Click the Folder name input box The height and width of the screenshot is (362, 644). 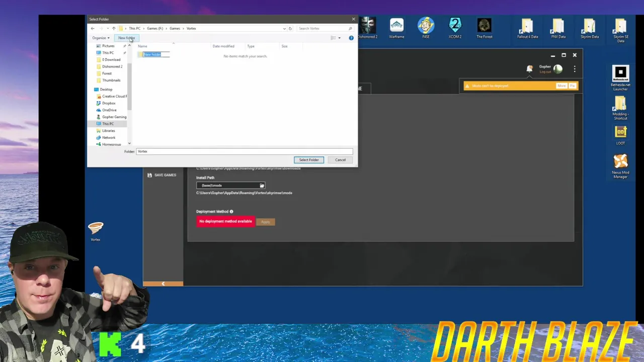(x=245, y=151)
